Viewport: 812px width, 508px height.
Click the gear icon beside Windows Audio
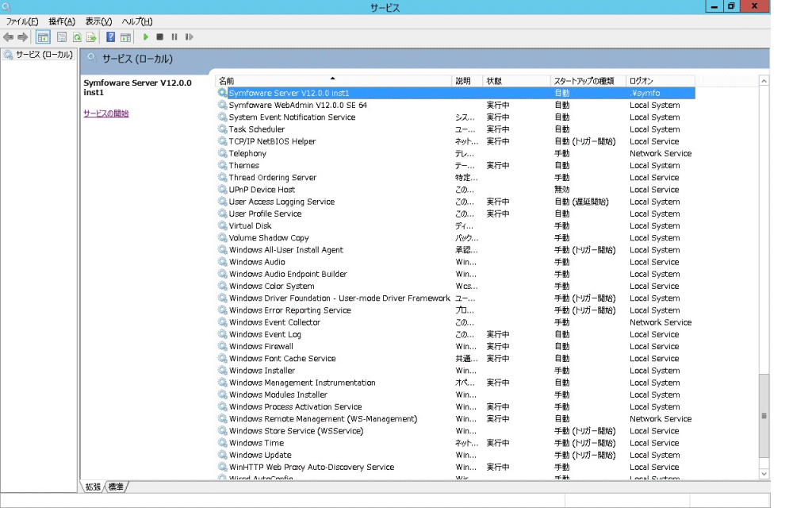click(223, 262)
